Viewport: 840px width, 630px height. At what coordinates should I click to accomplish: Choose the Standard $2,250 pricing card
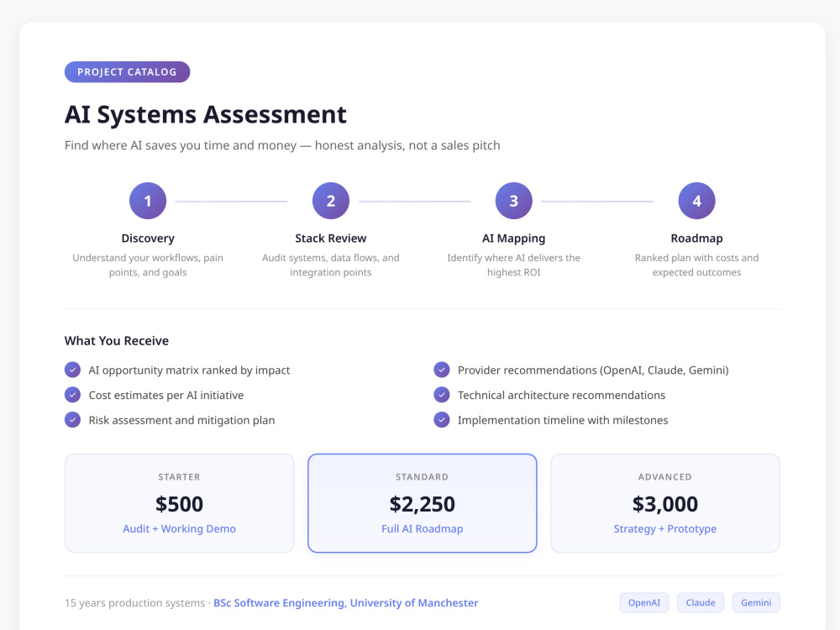point(423,503)
